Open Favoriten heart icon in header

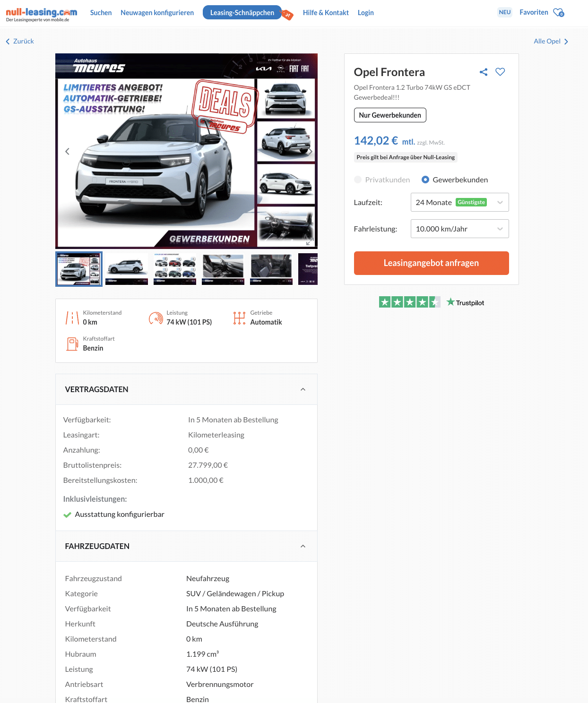558,13
